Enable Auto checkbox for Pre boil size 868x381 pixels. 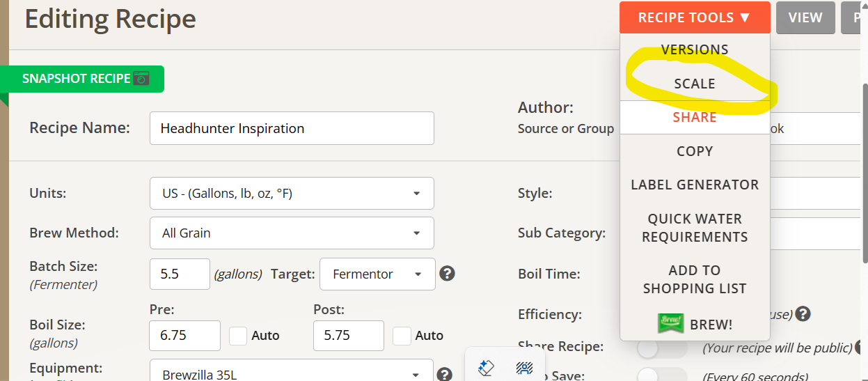[x=238, y=336]
